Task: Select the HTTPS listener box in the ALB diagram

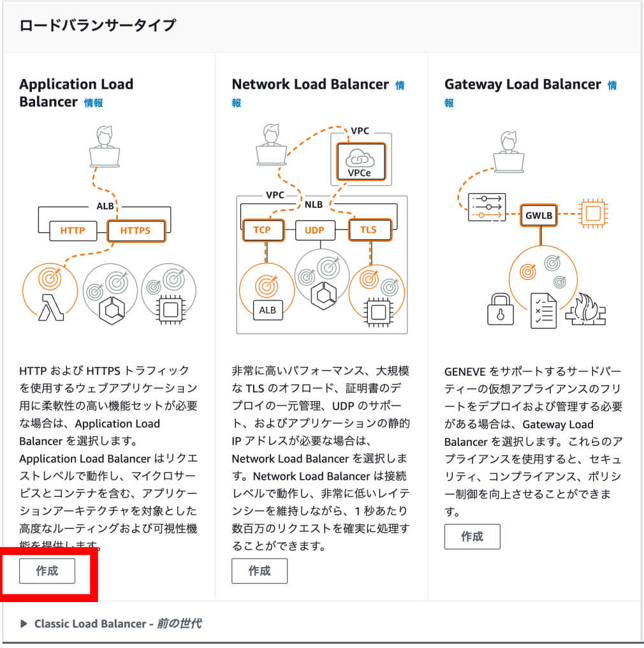Action: [136, 231]
